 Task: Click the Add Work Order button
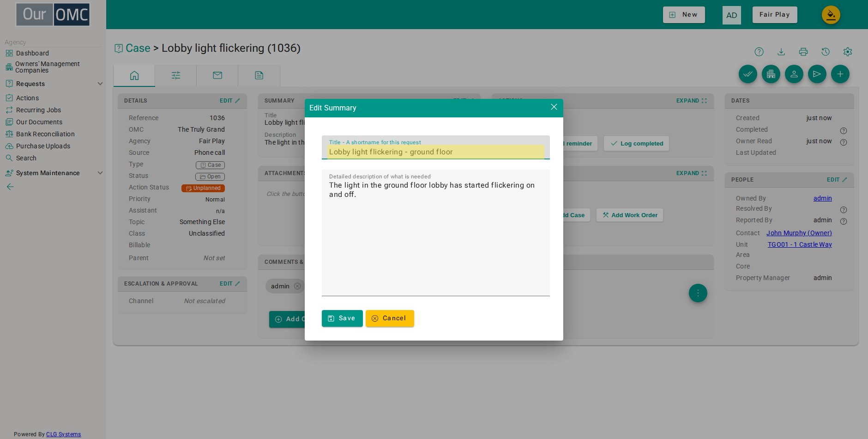630,215
